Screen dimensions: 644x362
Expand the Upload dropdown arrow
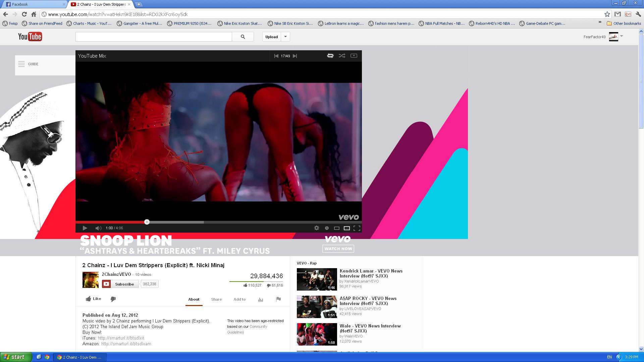[285, 37]
